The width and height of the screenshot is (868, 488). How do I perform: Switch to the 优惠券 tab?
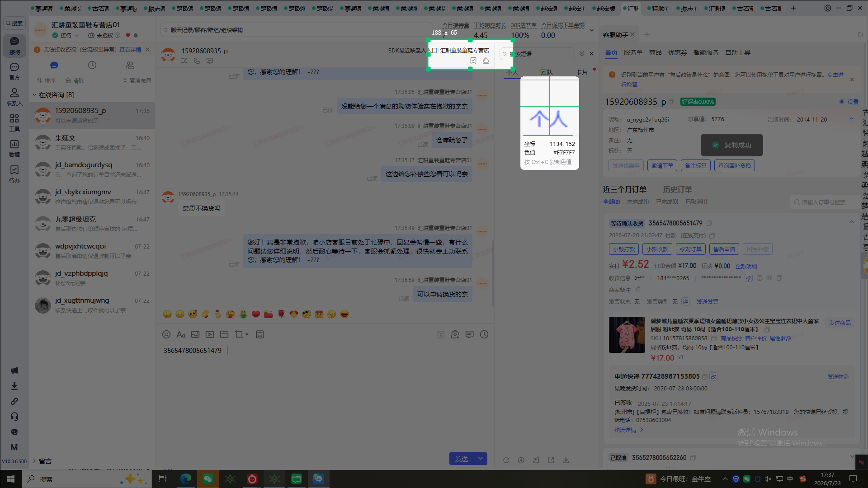[678, 52]
